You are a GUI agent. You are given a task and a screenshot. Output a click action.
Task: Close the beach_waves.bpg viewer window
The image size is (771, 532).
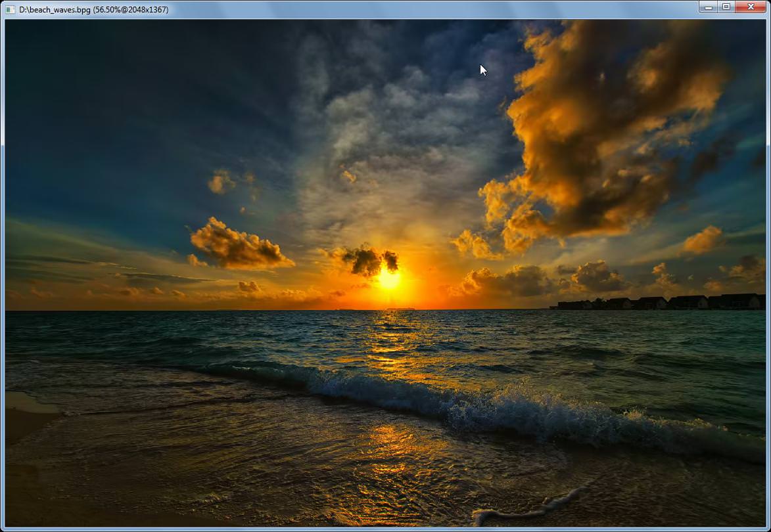click(751, 7)
